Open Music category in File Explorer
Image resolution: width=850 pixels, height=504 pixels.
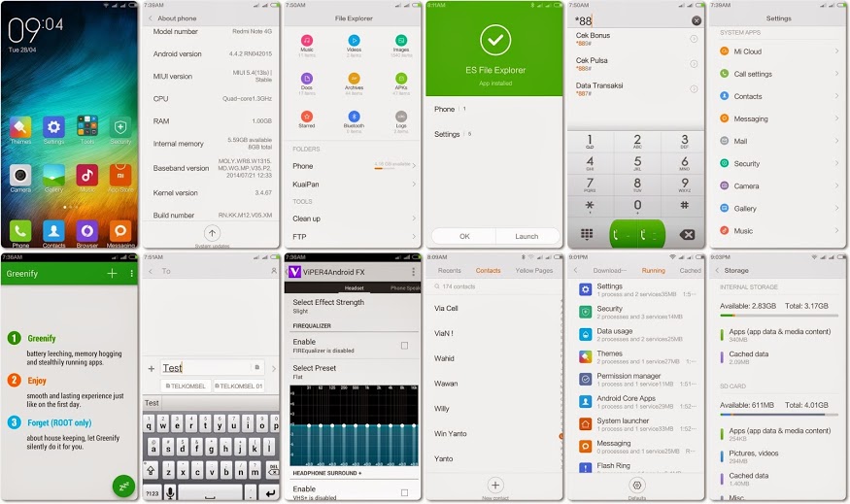307,41
